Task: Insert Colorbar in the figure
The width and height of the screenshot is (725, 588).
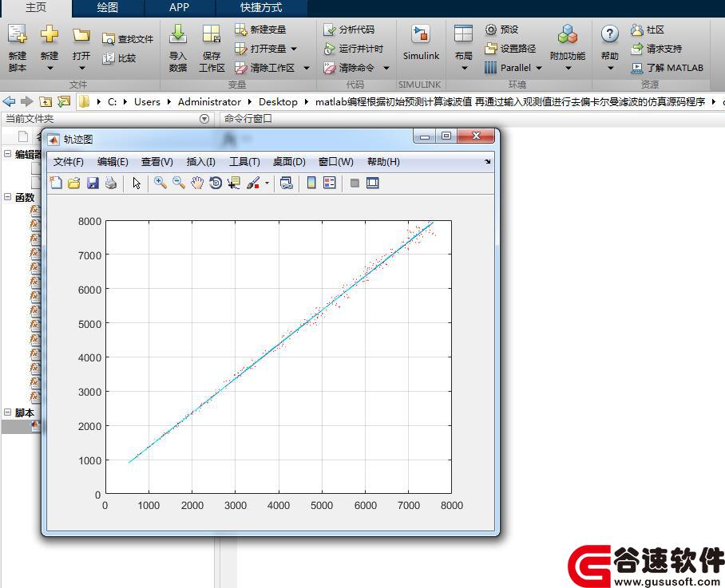Action: click(311, 183)
